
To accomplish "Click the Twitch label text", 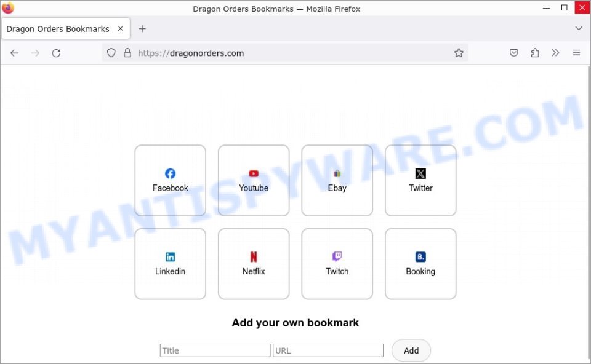I will pyautogui.click(x=337, y=271).
